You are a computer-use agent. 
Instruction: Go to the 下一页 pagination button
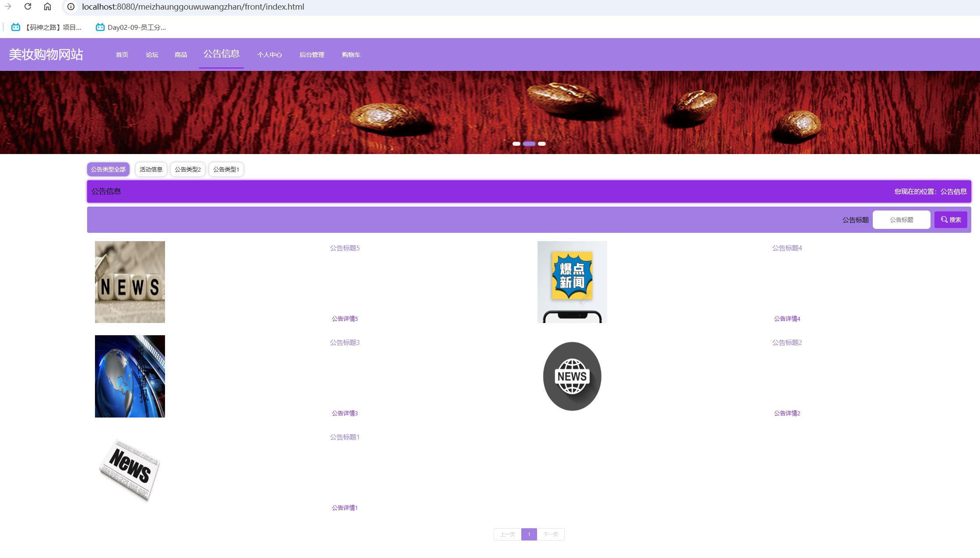click(x=550, y=534)
